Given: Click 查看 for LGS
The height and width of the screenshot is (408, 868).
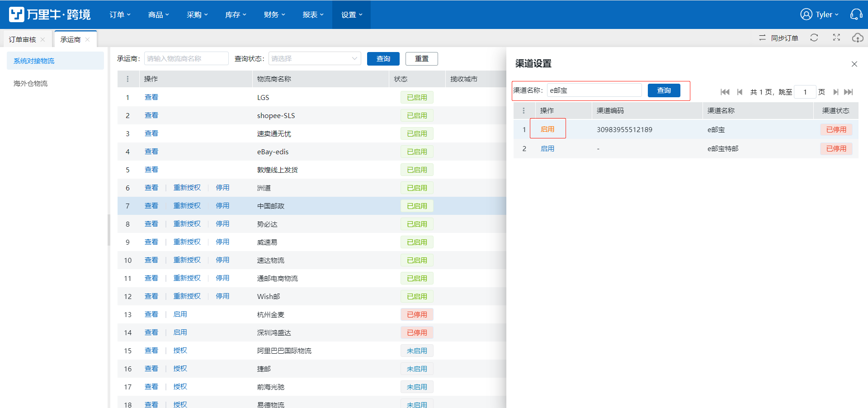Looking at the screenshot, I should 151,97.
